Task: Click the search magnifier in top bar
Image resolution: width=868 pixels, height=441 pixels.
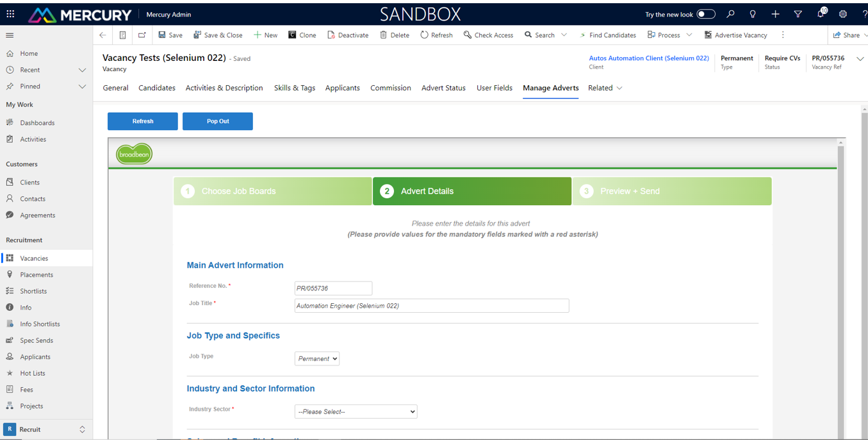Action: (730, 14)
